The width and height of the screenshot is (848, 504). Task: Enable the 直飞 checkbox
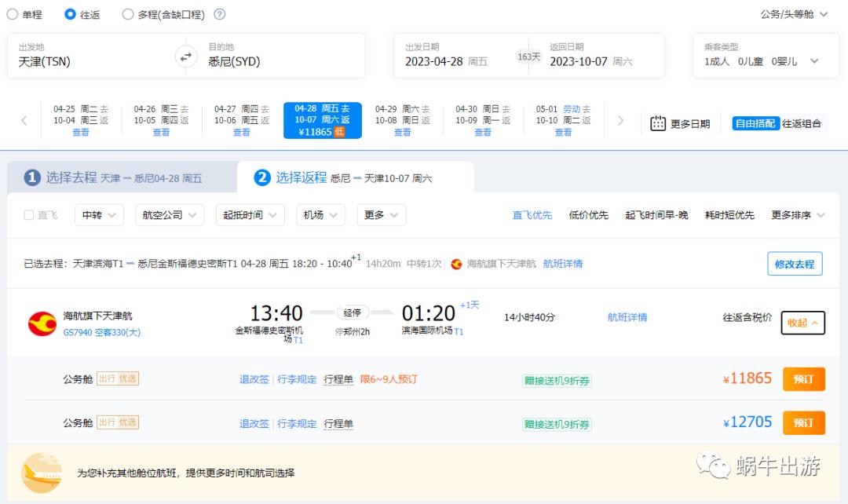coord(28,214)
